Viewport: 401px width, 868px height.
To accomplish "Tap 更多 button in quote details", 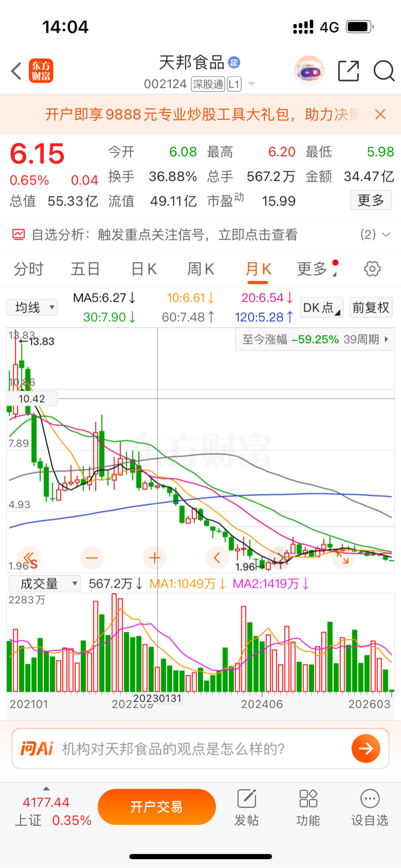I will [x=371, y=200].
